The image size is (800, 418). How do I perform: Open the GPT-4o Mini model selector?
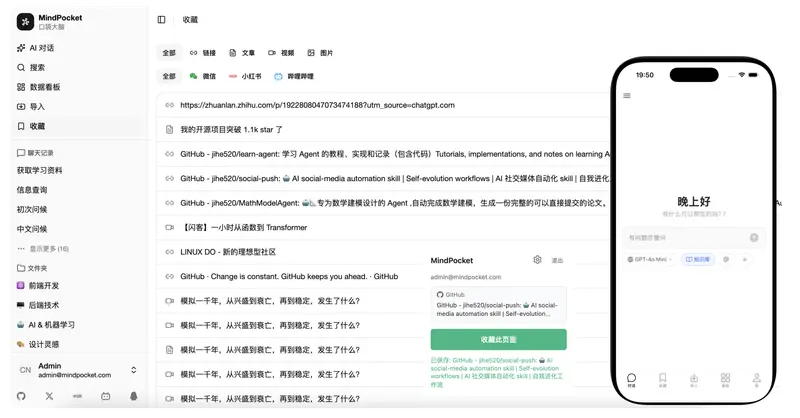(x=650, y=259)
